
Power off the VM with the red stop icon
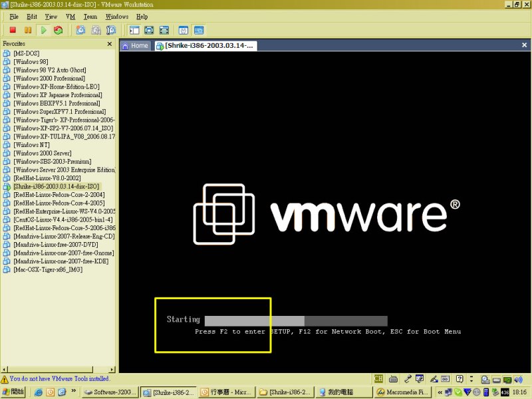(13, 30)
